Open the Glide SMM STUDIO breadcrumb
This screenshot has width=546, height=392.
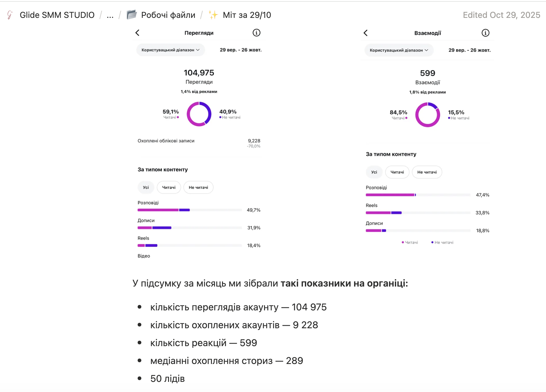click(x=57, y=15)
